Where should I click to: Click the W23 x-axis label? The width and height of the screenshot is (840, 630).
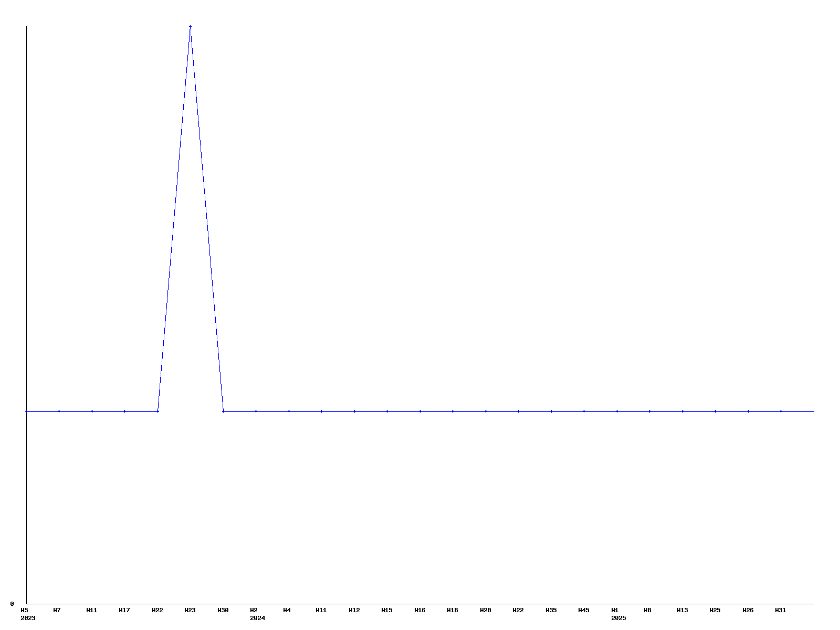click(x=190, y=610)
